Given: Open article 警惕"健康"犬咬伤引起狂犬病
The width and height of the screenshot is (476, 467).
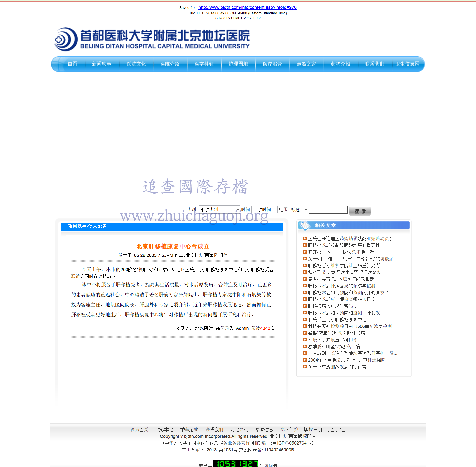Looking at the screenshot, I should pyautogui.click(x=336, y=333).
